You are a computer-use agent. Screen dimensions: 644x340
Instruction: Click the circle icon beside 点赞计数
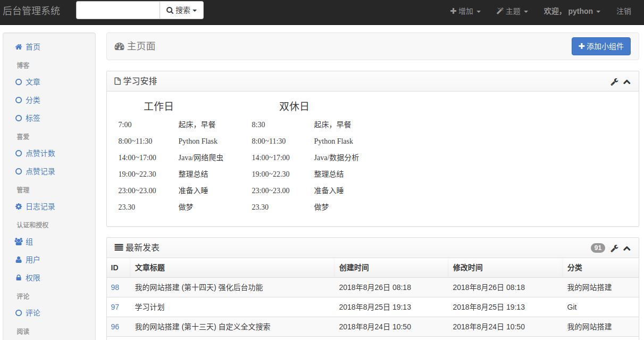point(19,153)
